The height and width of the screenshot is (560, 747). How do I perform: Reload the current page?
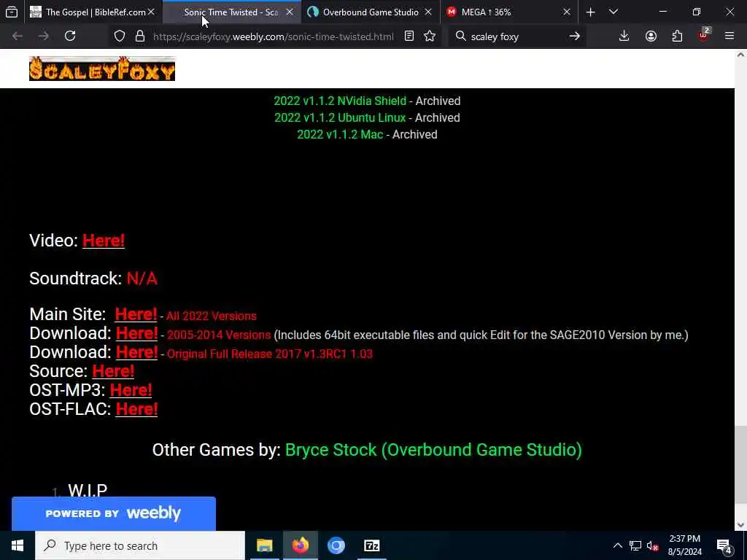tap(70, 36)
